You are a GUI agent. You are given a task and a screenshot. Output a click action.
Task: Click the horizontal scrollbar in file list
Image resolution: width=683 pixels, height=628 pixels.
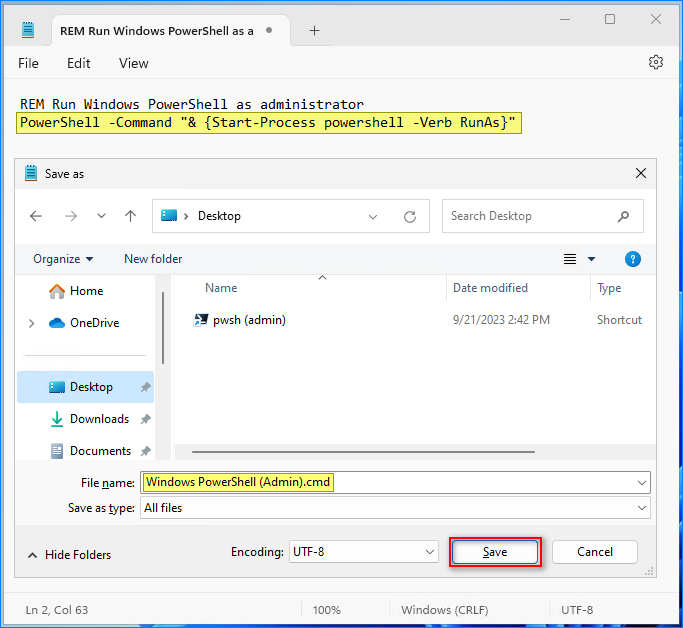[363, 452]
